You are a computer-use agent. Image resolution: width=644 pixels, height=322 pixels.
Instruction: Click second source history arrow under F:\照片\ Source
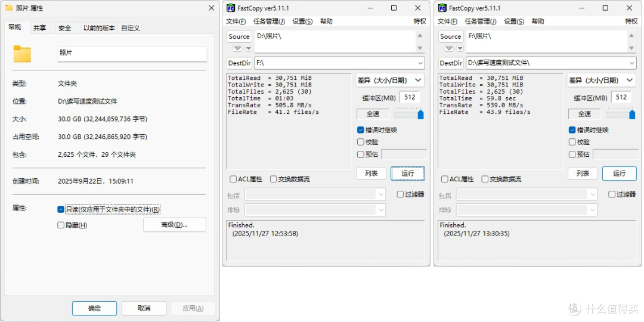[x=460, y=48]
